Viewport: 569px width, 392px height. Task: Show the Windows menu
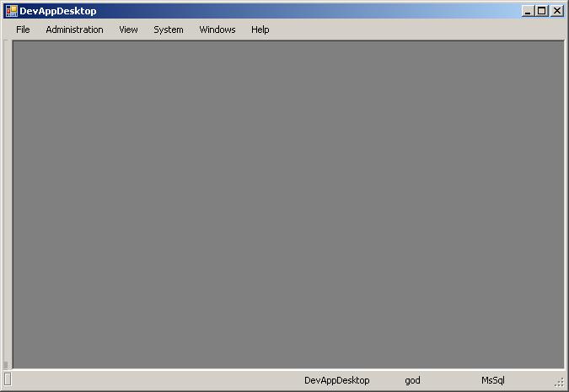pos(217,30)
